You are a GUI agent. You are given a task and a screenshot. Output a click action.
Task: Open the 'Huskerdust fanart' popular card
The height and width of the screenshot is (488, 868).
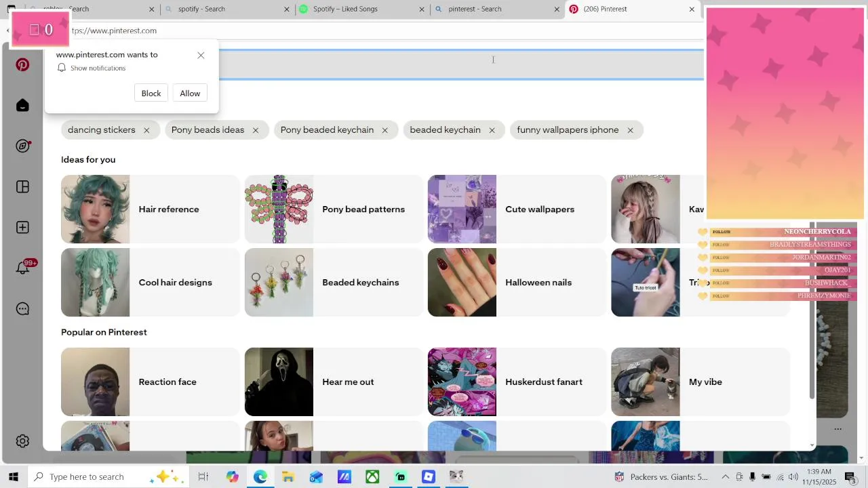pos(517,382)
